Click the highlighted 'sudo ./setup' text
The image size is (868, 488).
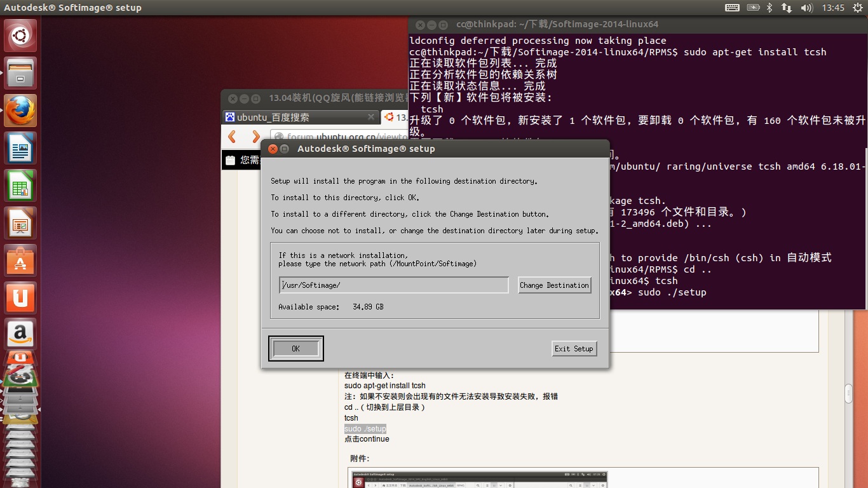(365, 429)
